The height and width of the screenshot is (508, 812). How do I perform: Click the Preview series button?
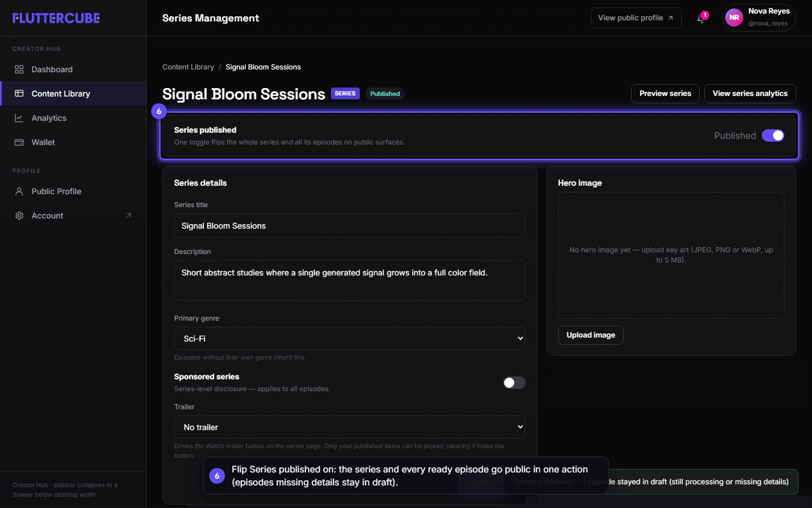[x=665, y=94]
